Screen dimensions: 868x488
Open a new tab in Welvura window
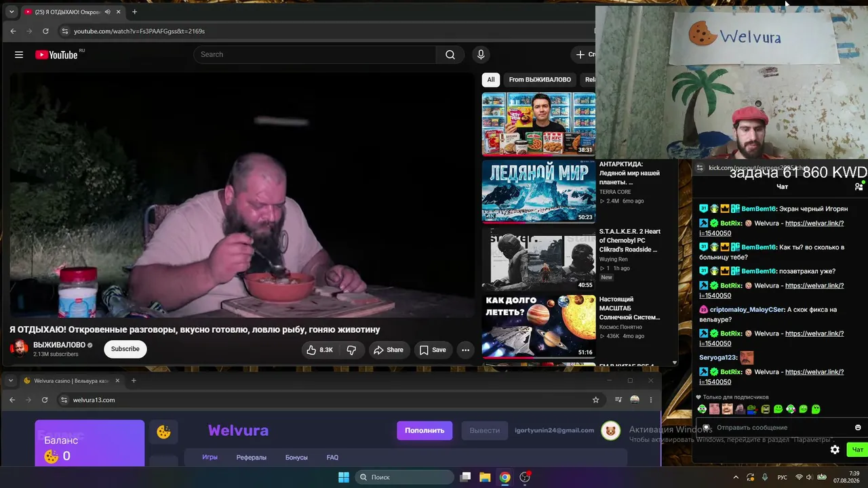134,381
